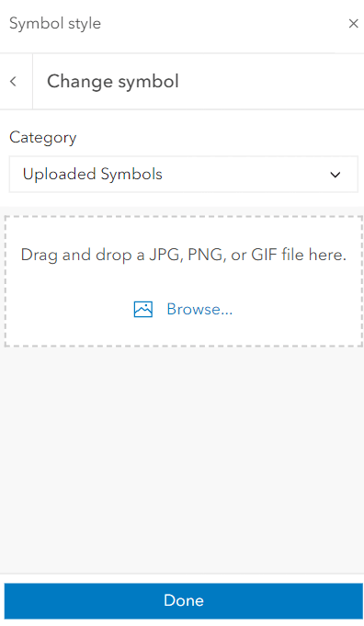Finish symbol selection with Done
This screenshot has width=364, height=626.
click(x=184, y=600)
